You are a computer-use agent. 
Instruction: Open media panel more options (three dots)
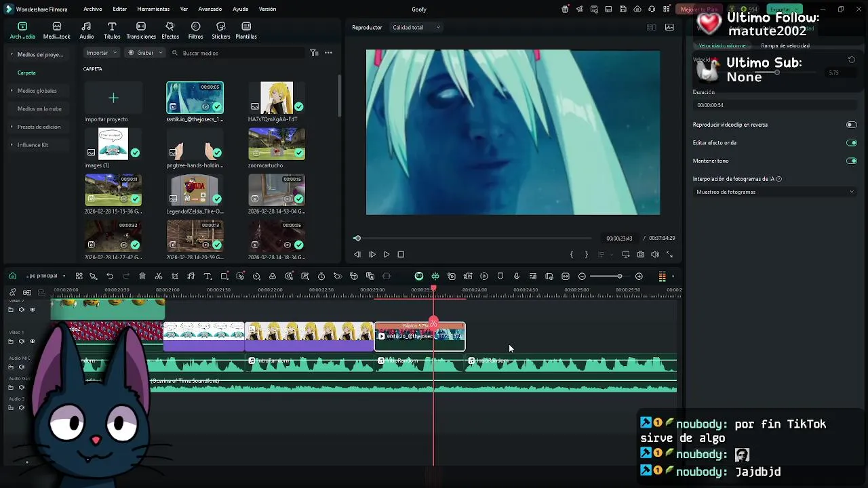click(x=328, y=53)
